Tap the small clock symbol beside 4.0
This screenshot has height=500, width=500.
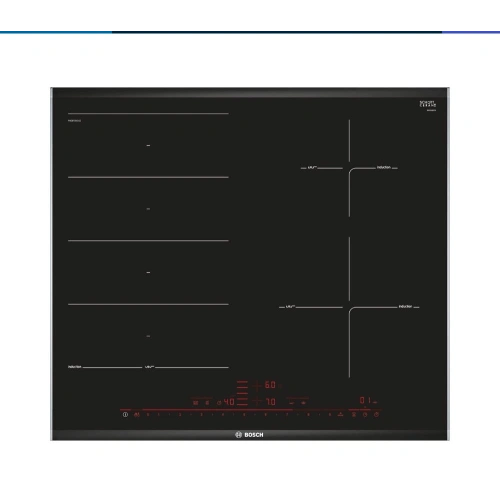(x=219, y=403)
